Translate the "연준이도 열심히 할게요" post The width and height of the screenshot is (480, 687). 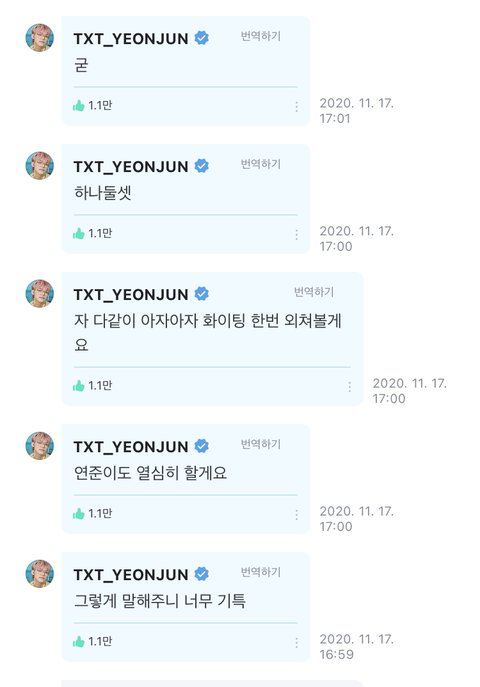[x=261, y=444]
